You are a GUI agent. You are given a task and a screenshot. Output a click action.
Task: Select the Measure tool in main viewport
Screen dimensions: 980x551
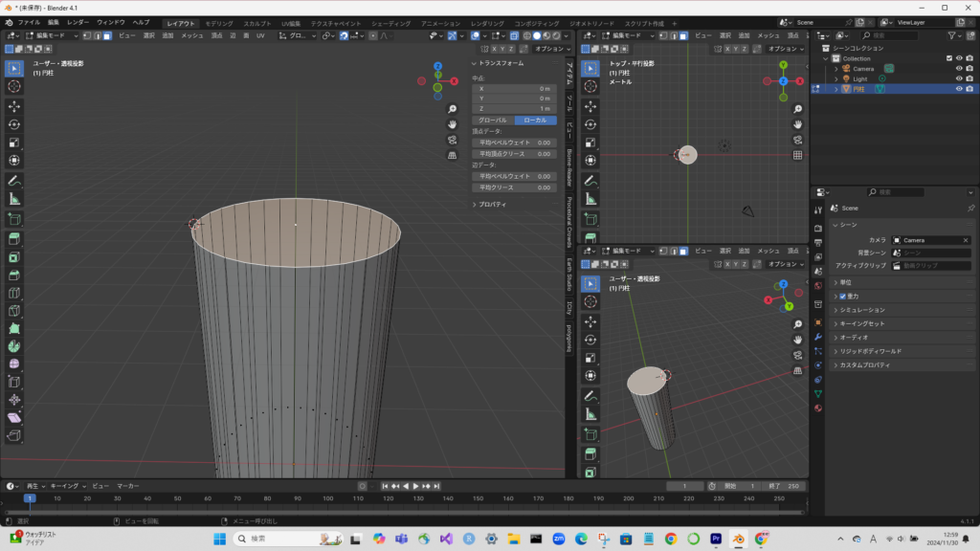point(14,199)
